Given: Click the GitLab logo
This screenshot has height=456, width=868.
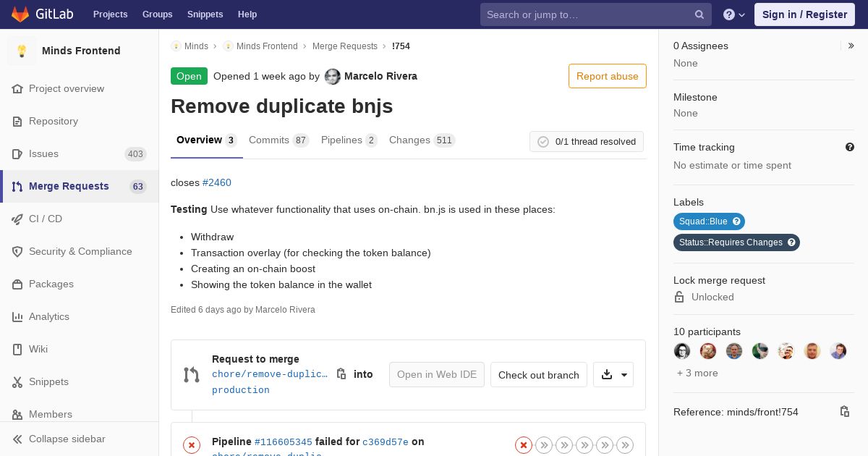Looking at the screenshot, I should (42, 14).
